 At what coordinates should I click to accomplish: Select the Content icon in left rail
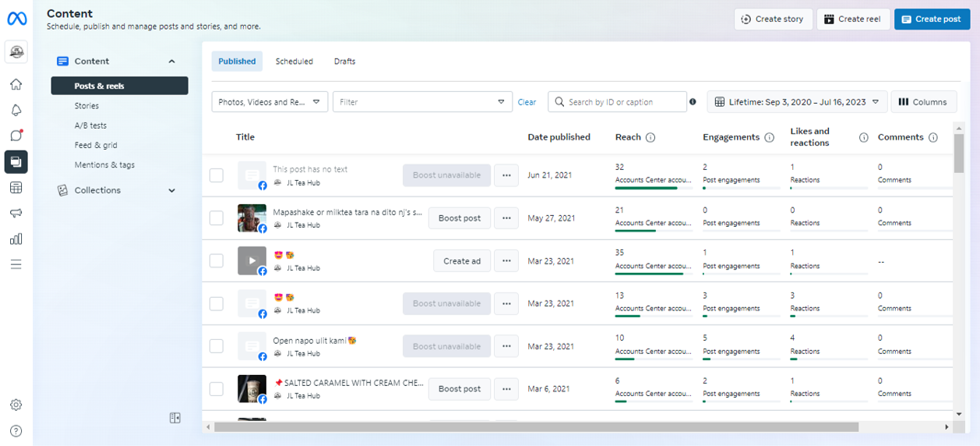tap(16, 161)
